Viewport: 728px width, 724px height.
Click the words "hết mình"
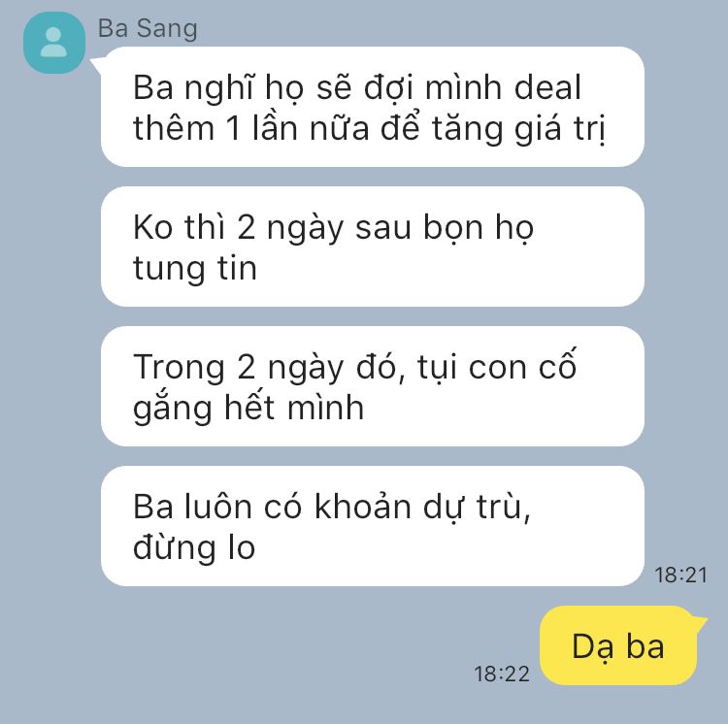tap(294, 408)
